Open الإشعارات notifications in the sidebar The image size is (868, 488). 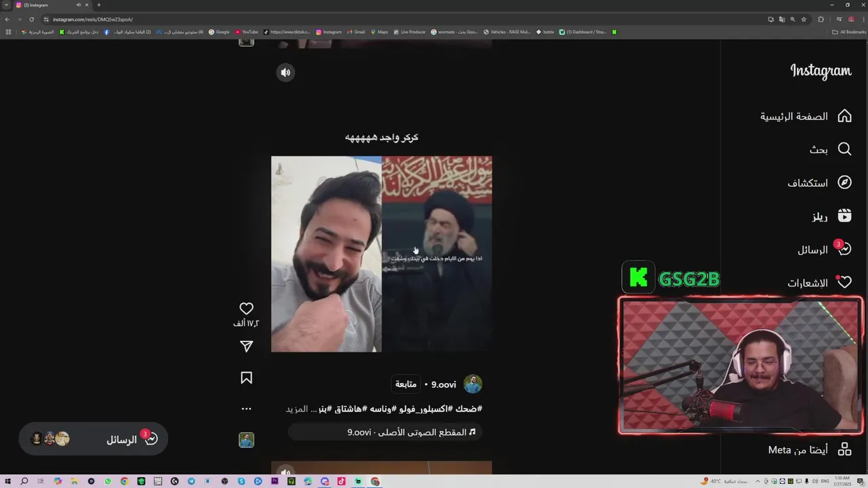(819, 283)
